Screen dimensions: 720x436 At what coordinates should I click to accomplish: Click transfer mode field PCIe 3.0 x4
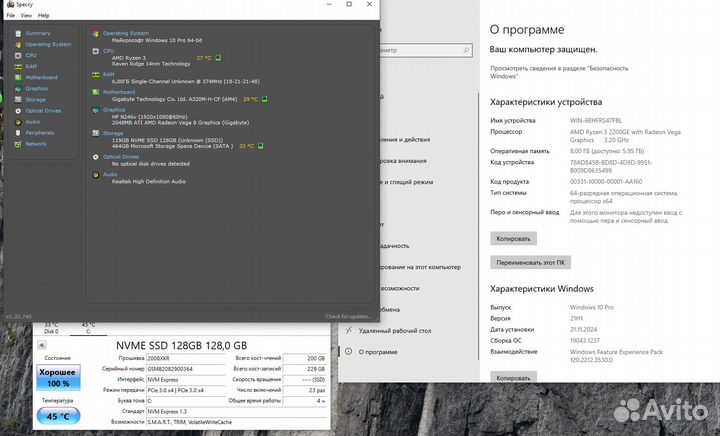186,391
